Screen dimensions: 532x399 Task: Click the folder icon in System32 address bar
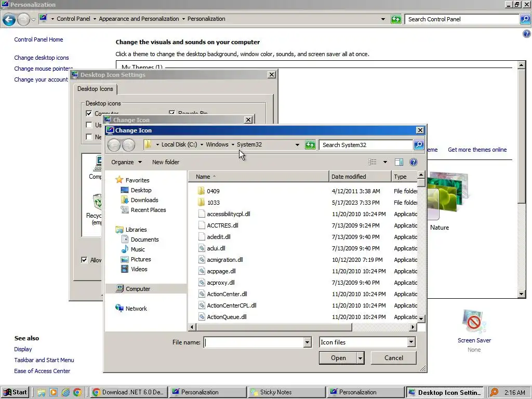pos(148,144)
